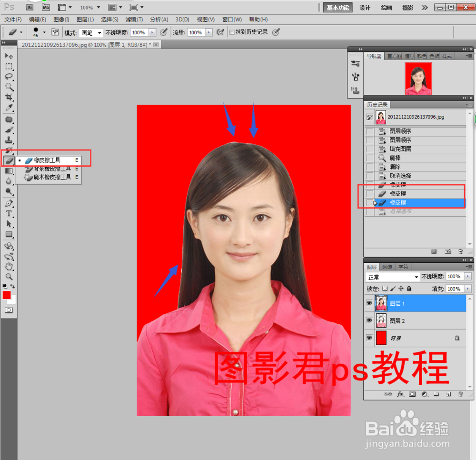Open layer fill arrow in Layers panel

(468, 289)
